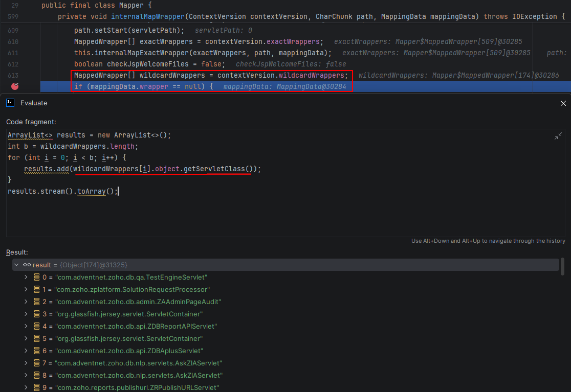Expand result item 2 ZAAdminPageAudit

(x=26, y=302)
